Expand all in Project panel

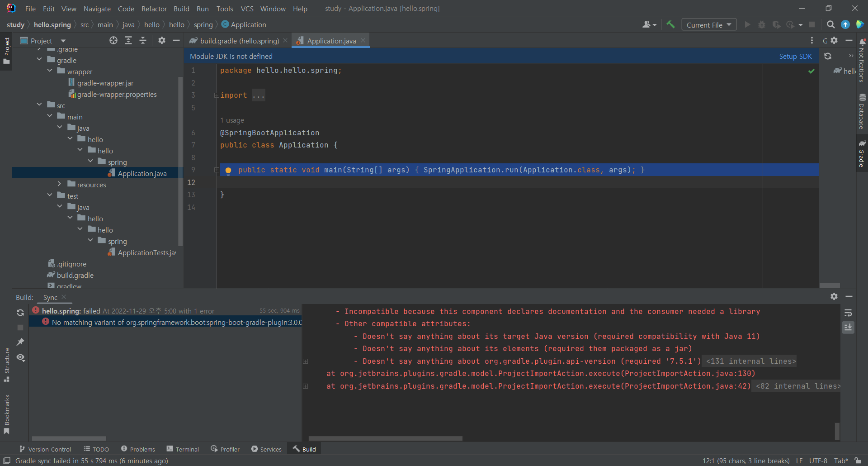click(128, 41)
